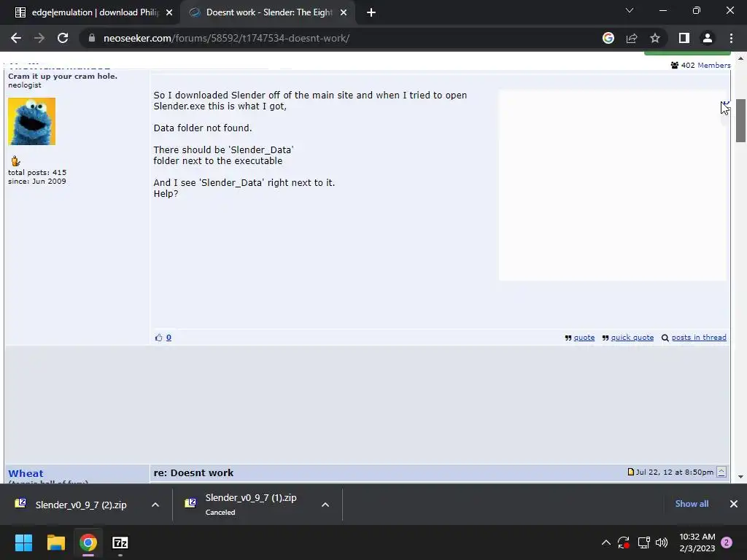747x560 pixels.
Task: Click the re: Doesnt work post title
Action: point(193,472)
